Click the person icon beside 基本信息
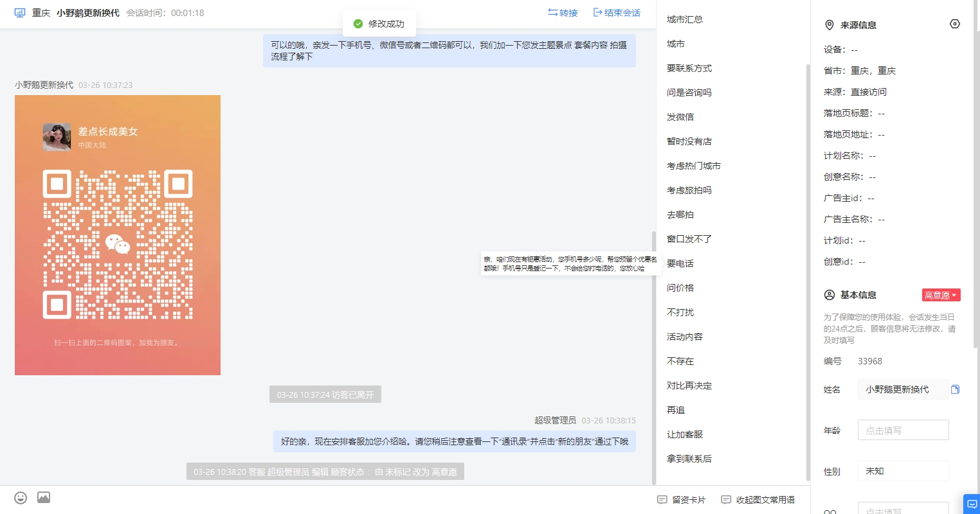980x514 pixels. tap(829, 295)
